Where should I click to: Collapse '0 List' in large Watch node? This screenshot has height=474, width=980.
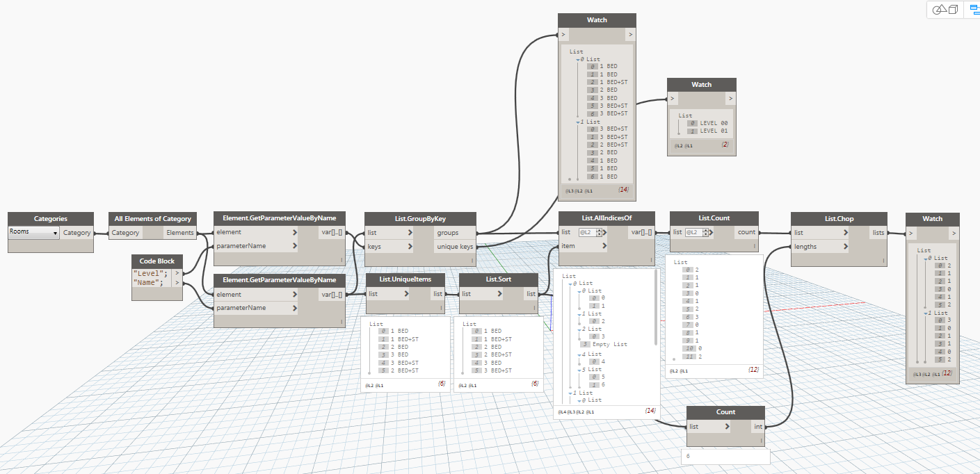(x=577, y=60)
